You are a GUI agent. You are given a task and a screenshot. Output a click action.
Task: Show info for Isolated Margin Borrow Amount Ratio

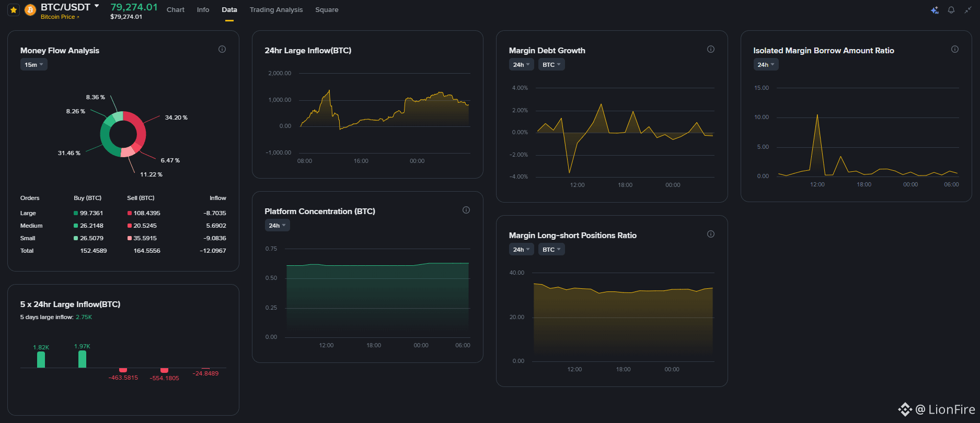point(955,49)
